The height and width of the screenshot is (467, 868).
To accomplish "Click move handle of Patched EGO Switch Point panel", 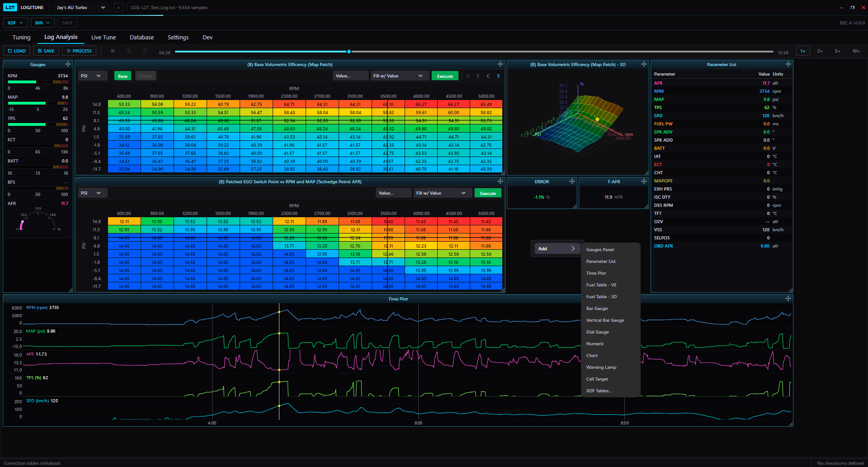I will coord(500,181).
